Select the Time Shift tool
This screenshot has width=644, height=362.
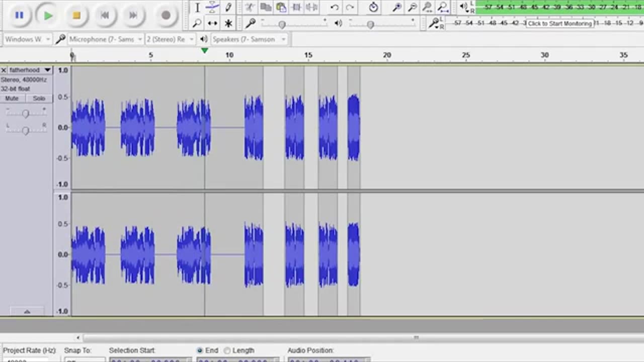(x=212, y=23)
